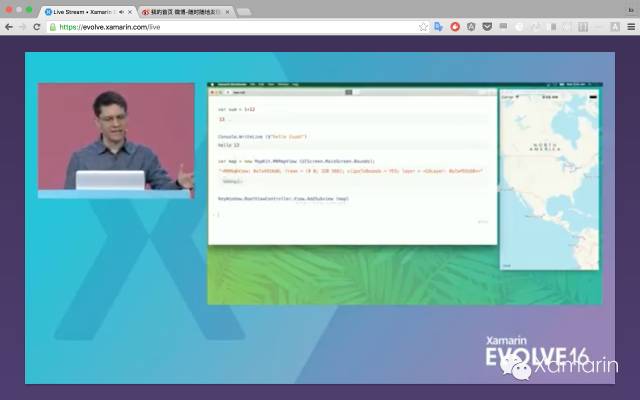This screenshot has height=400, width=640.
Task: Mute the Live Stream tab audio icon
Action: tap(121, 12)
